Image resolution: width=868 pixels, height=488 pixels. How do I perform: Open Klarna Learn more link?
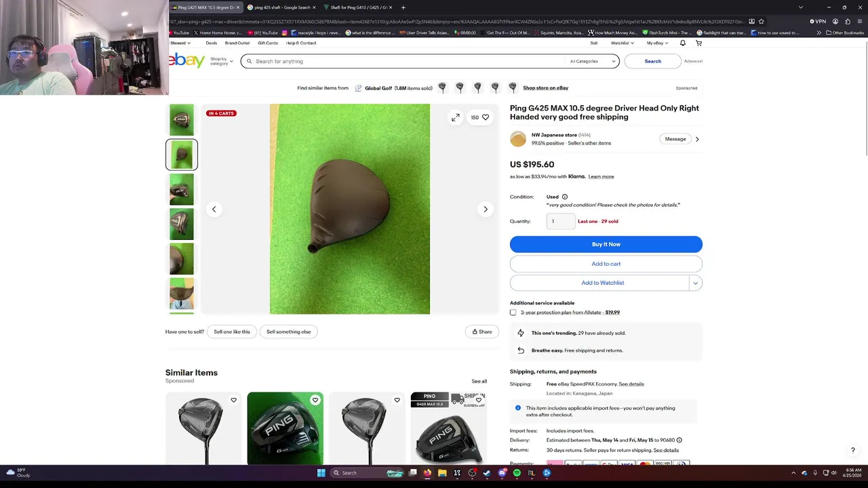click(x=601, y=176)
